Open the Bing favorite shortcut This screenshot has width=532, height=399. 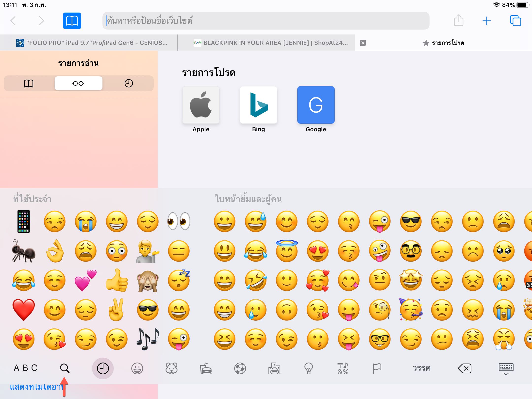pos(258,105)
